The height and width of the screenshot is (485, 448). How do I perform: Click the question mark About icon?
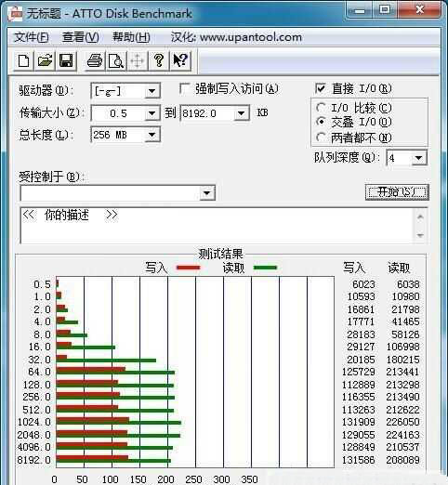[x=159, y=60]
